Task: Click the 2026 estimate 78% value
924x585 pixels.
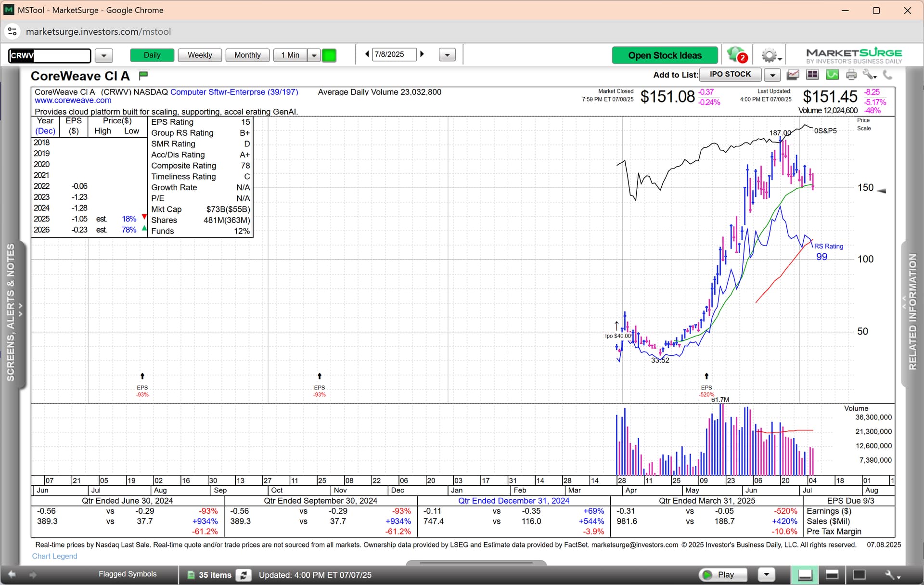Action: [x=129, y=230]
